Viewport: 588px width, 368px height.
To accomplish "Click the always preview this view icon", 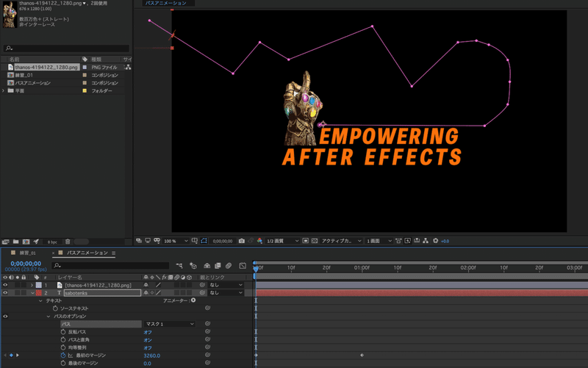I will (139, 241).
